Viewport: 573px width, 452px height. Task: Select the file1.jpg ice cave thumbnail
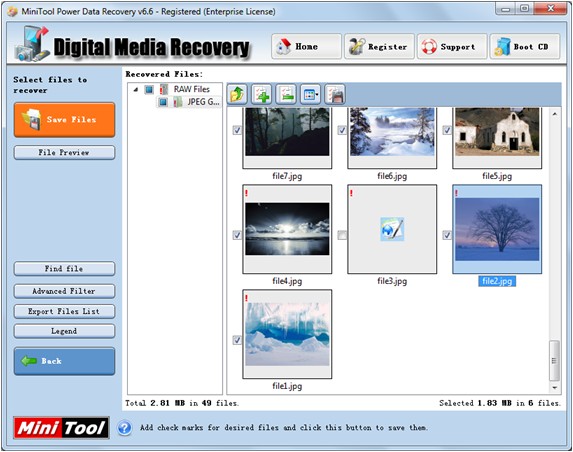tap(287, 334)
